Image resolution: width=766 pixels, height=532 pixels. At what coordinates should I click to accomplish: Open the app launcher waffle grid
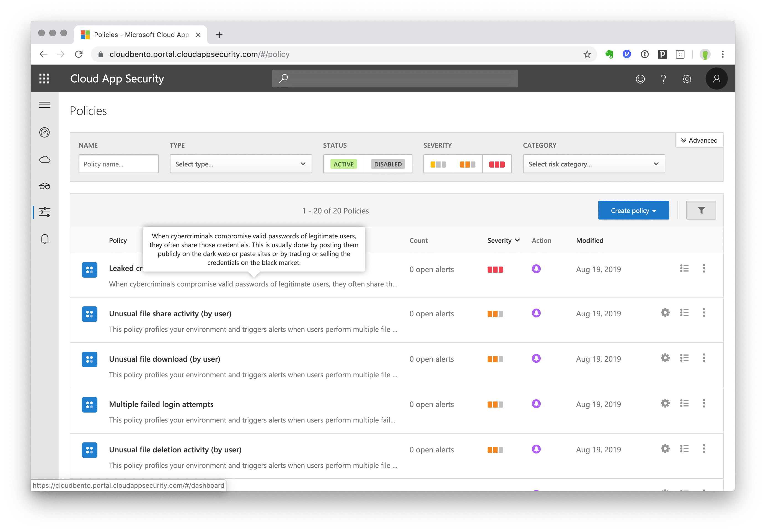44,79
